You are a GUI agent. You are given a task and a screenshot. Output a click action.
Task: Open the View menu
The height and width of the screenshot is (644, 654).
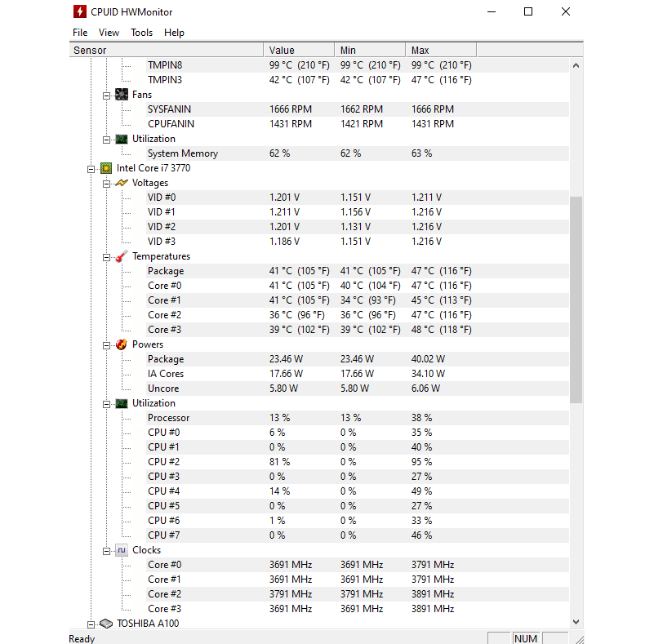[x=109, y=33]
